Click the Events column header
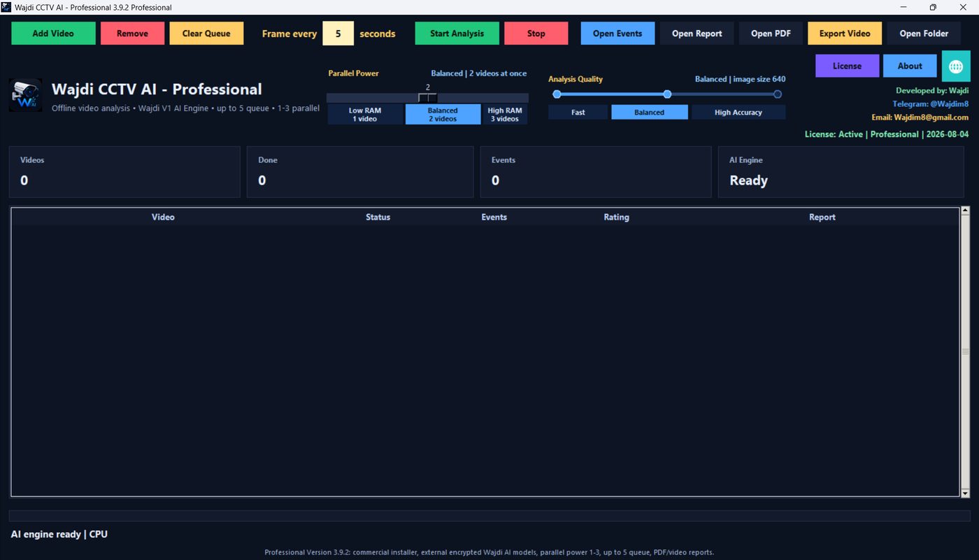Screen dimensions: 979x560 click(x=494, y=217)
